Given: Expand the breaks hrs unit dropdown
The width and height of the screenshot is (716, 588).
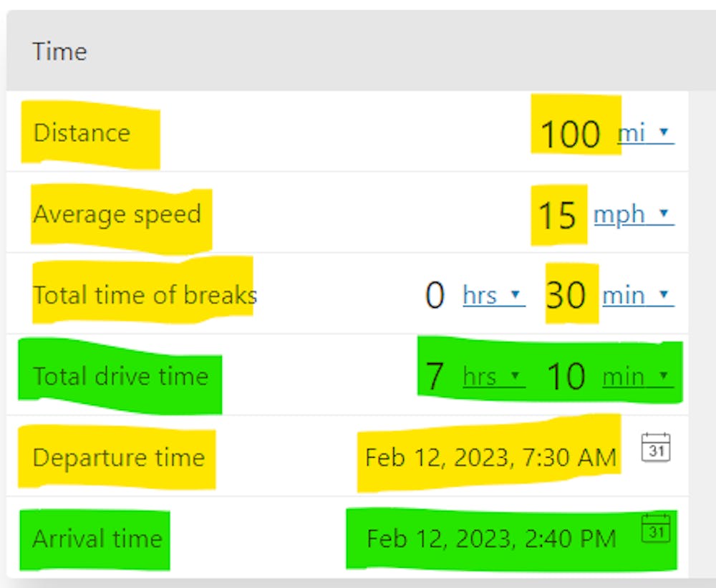Looking at the screenshot, I should (x=493, y=296).
